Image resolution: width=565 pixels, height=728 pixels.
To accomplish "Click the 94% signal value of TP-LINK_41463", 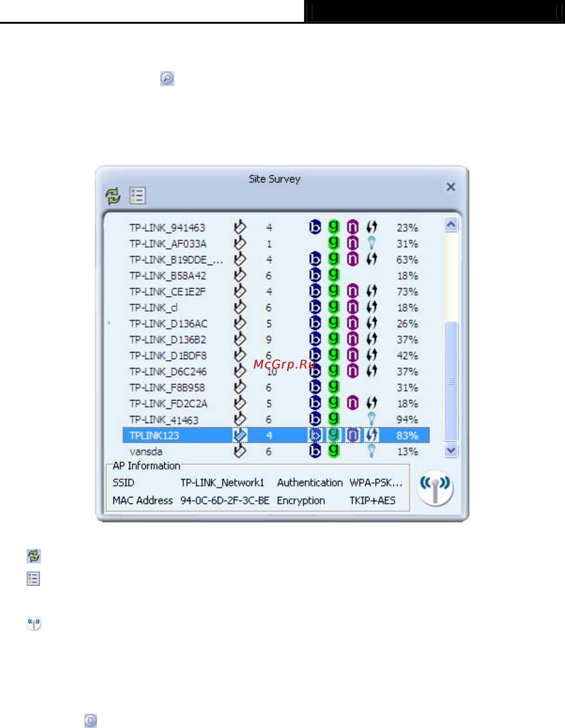I will pos(407,420).
